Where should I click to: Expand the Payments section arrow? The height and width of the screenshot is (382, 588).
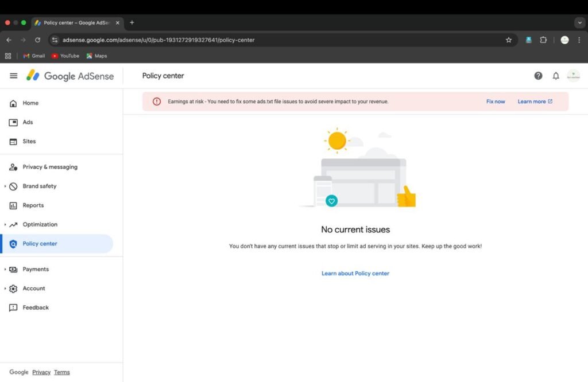click(5, 269)
